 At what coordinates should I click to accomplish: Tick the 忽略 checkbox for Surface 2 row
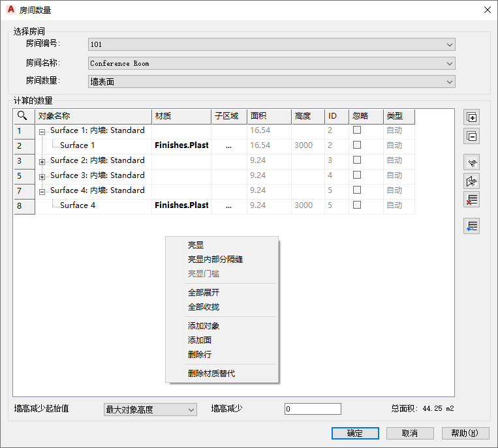click(357, 160)
